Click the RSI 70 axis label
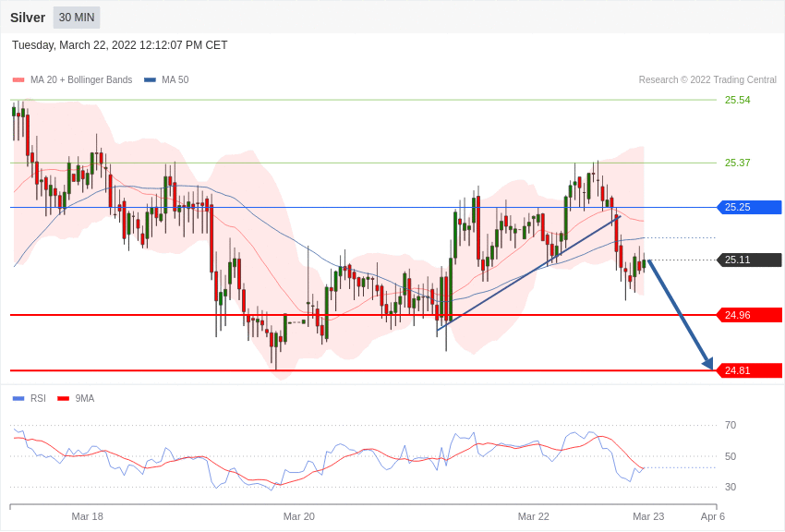The image size is (785, 532). pyautogui.click(x=731, y=426)
